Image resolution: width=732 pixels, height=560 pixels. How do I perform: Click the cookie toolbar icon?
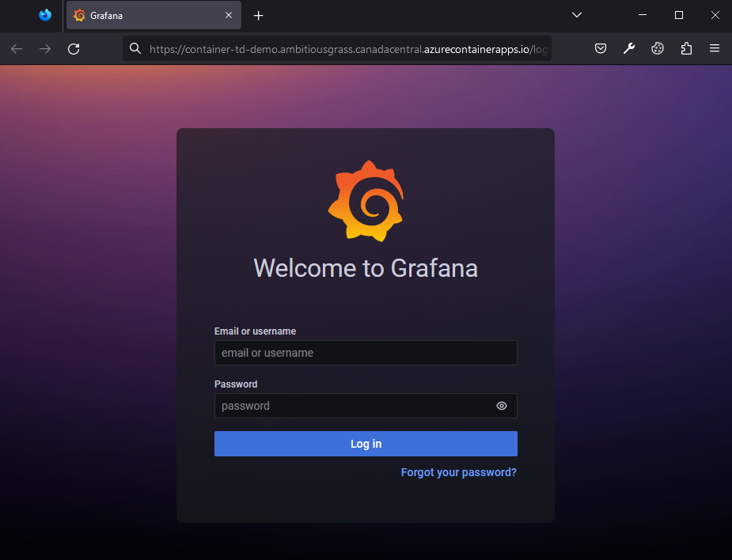658,49
